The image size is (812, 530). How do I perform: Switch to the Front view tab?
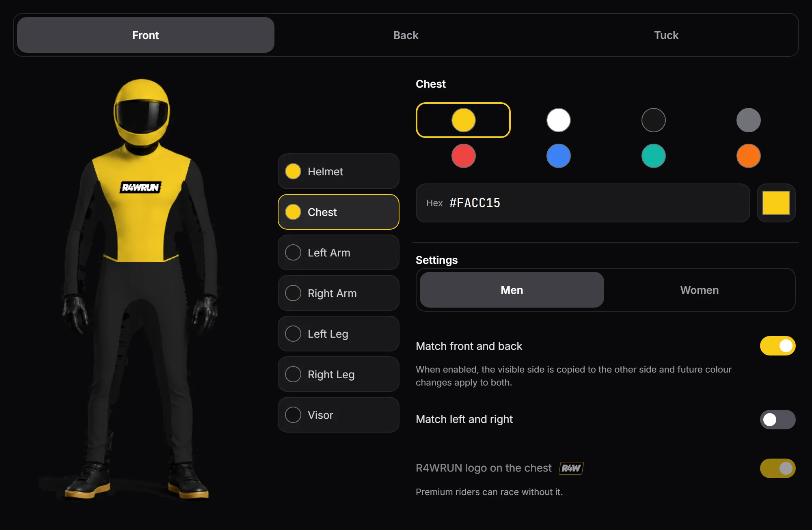tap(145, 35)
